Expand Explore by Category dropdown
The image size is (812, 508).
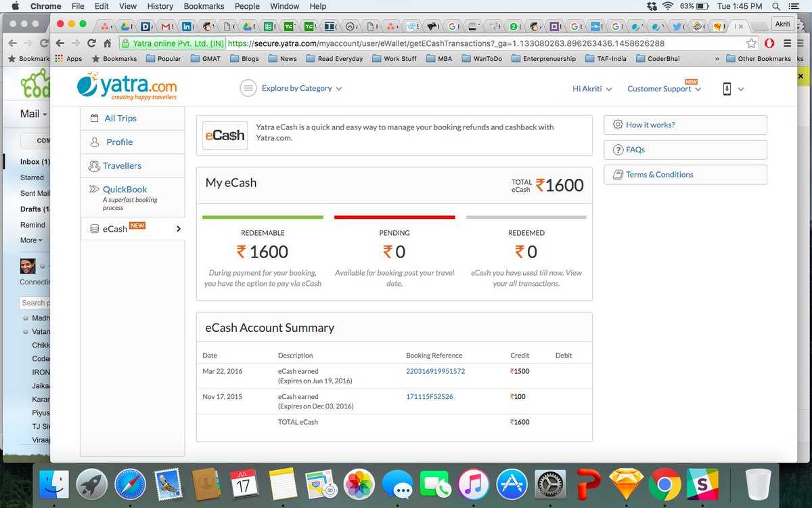click(291, 88)
